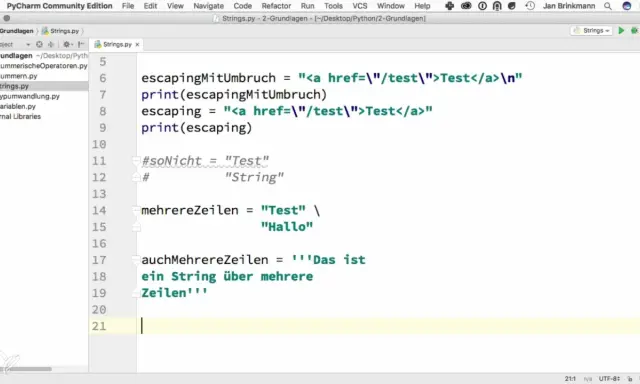
Task: Click the lock read-only toggle in status bar
Action: pyautogui.click(x=630, y=379)
